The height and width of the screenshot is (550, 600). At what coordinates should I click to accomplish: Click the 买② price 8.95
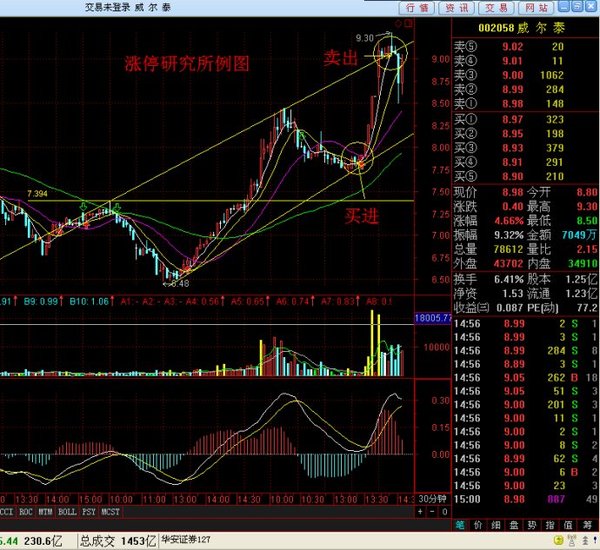512,134
